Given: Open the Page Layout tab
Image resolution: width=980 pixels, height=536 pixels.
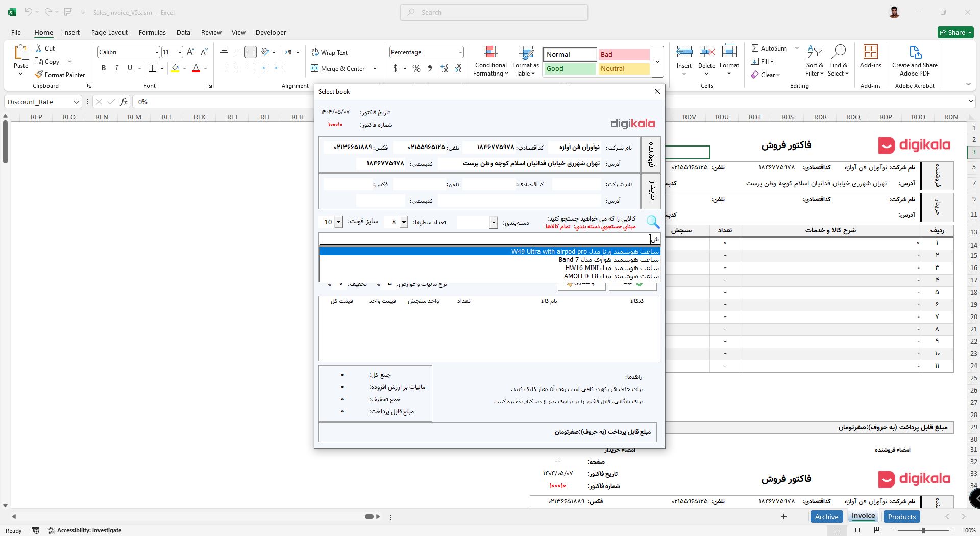Looking at the screenshot, I should click(109, 32).
